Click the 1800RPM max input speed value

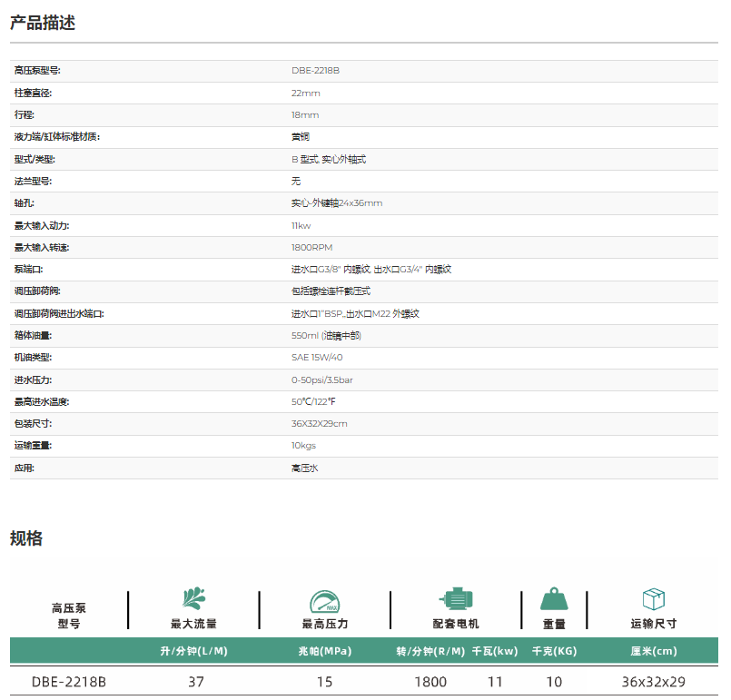click(x=311, y=247)
